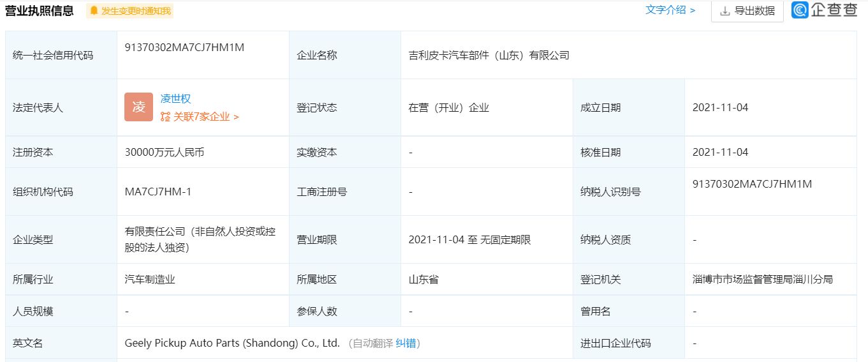868x362 pixels.
Task: Click the 法定代表人 label cell
Action: (x=61, y=108)
